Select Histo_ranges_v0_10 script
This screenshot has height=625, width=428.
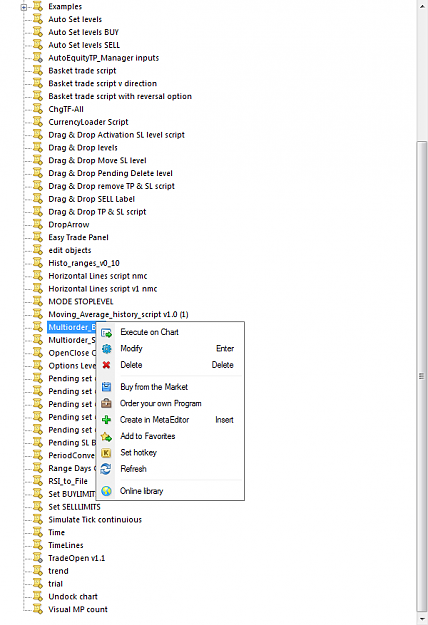[x=84, y=263]
